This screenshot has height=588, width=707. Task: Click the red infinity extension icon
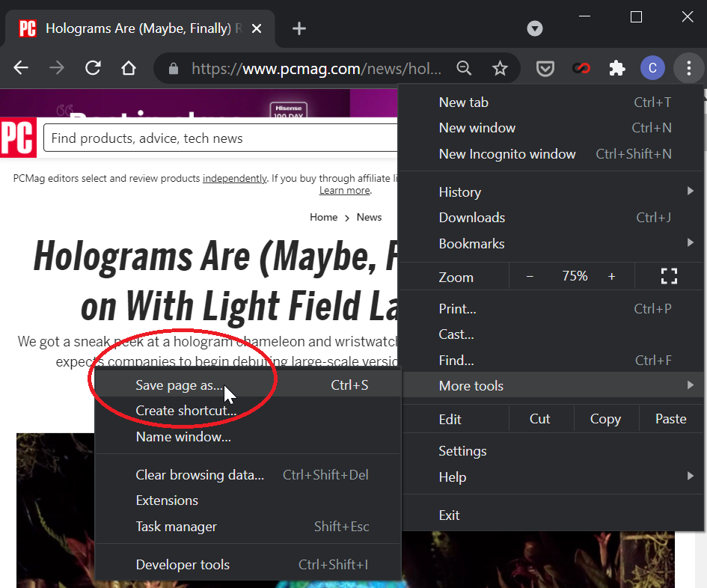point(581,69)
